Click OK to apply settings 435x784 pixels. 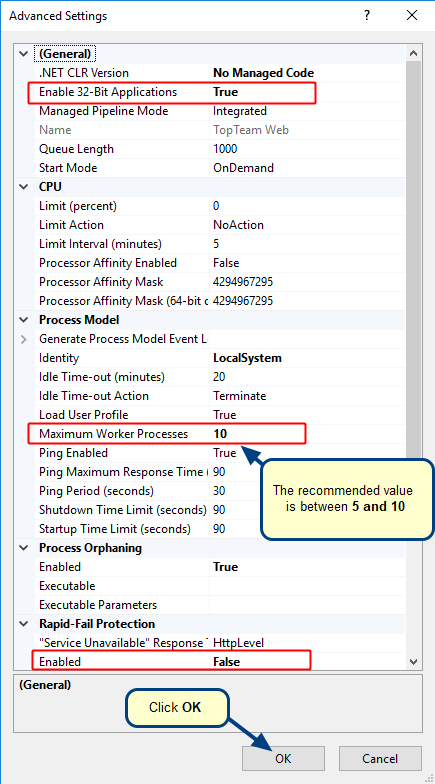(x=283, y=758)
